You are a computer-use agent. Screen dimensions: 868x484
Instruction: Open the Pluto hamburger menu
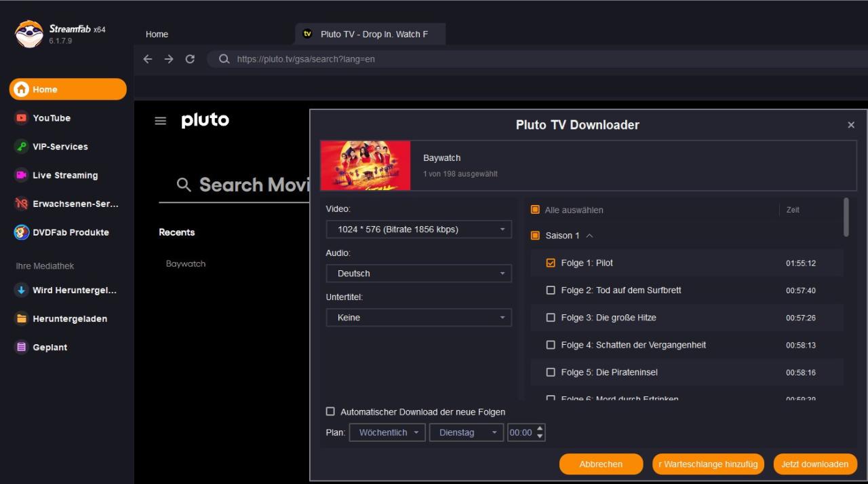(x=161, y=121)
